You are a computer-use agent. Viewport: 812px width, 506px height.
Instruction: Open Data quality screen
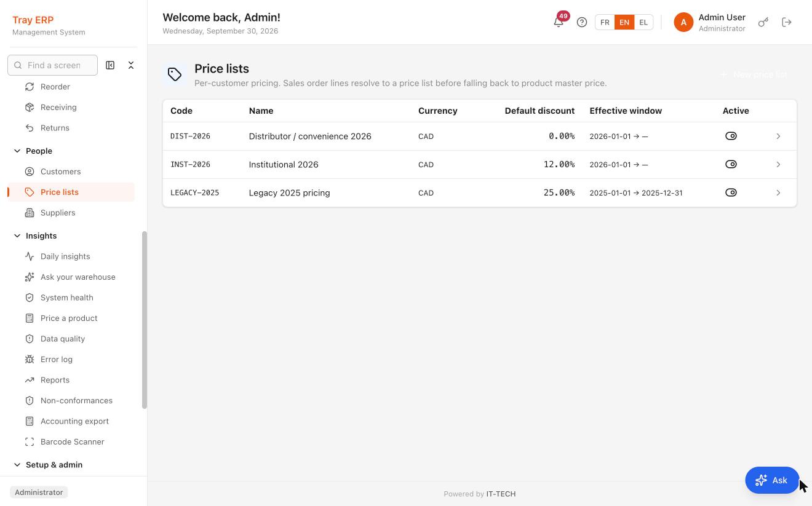click(x=72, y=339)
